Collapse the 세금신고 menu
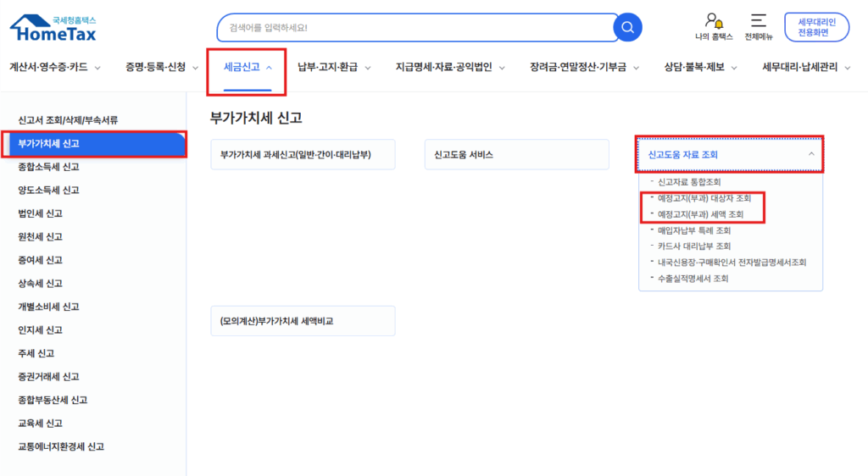 (x=248, y=67)
